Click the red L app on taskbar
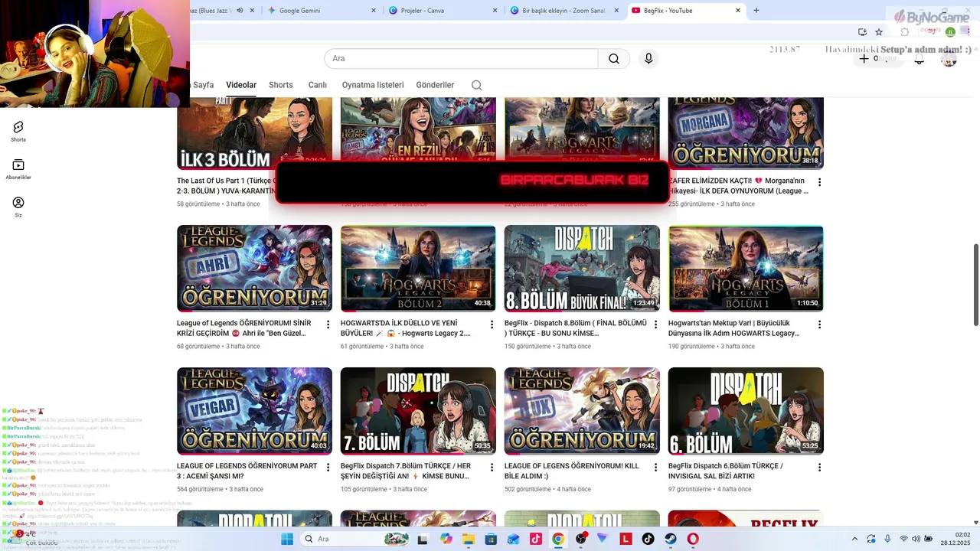The height and width of the screenshot is (551, 980). click(x=626, y=539)
